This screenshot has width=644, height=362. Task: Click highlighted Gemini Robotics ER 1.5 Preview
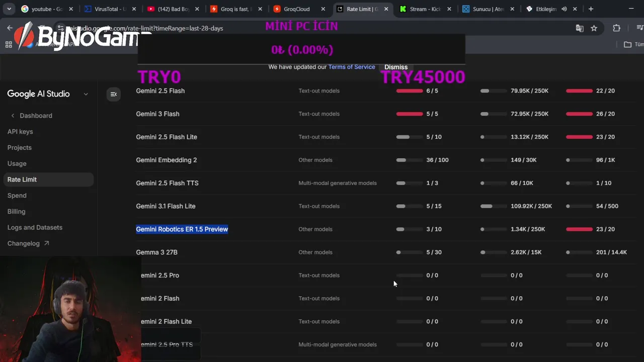tap(182, 229)
